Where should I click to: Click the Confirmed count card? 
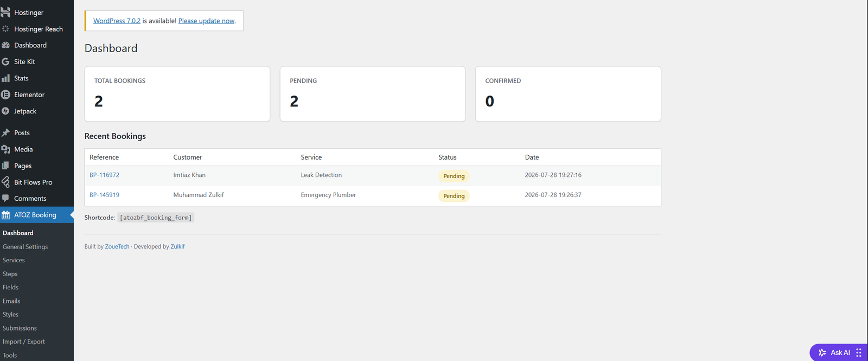(568, 94)
